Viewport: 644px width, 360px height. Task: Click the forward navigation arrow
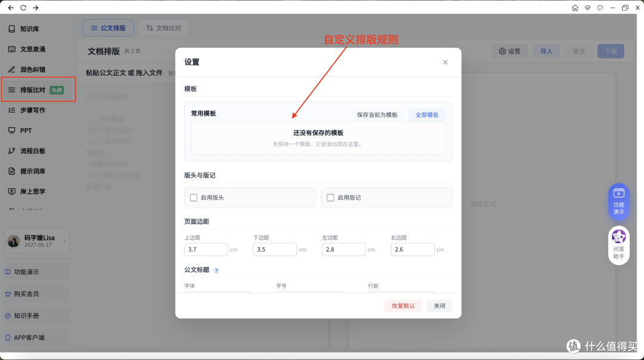[x=36, y=8]
